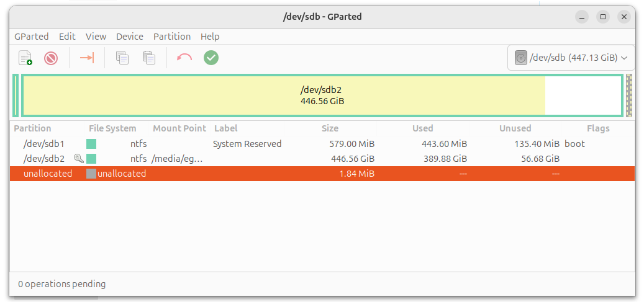Viewport: 644px width, 302px height.
Task: Click the Delete partition icon
Action: [51, 58]
